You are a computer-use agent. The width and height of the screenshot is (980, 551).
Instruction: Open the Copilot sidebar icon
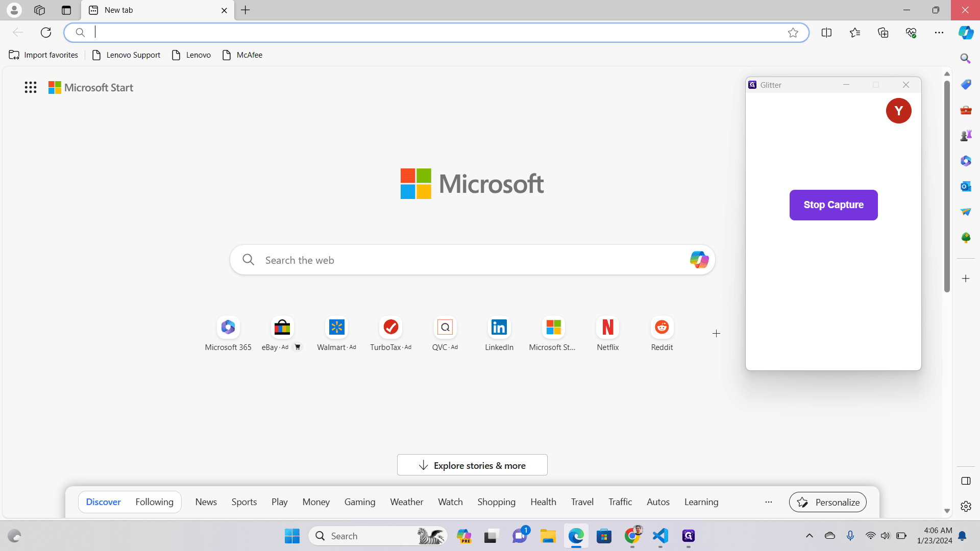[x=966, y=33]
